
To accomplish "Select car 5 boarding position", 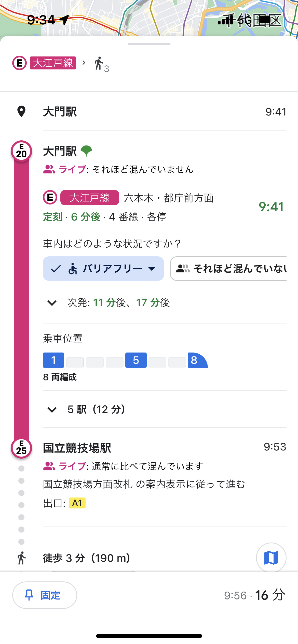I will pos(136,360).
